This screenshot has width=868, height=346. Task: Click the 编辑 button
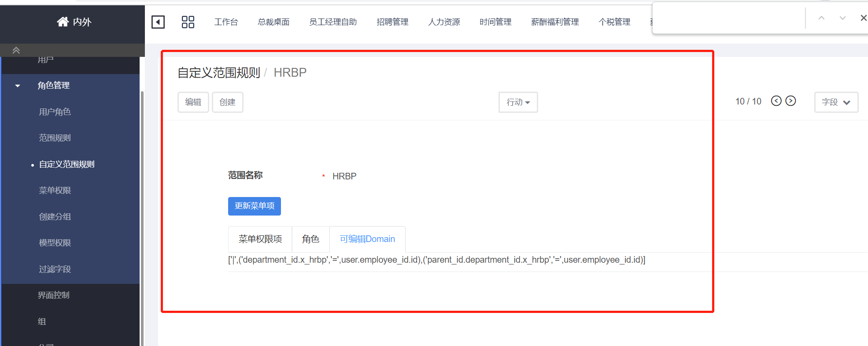click(x=193, y=102)
